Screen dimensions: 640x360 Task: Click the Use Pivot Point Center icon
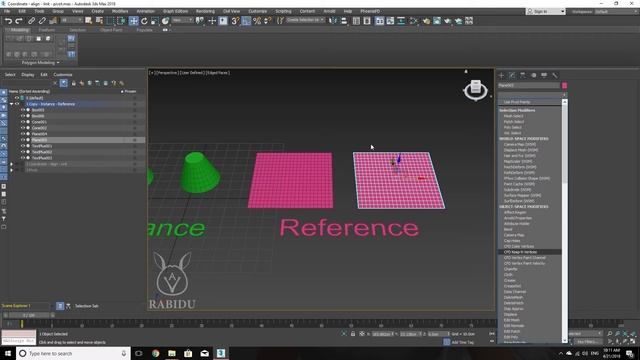pyautogui.click(x=200, y=20)
